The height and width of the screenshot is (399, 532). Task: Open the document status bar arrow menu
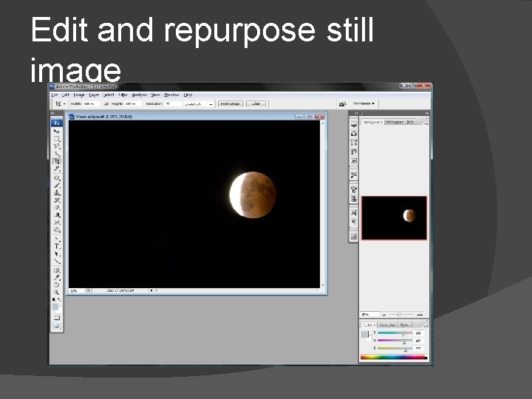tap(151, 290)
